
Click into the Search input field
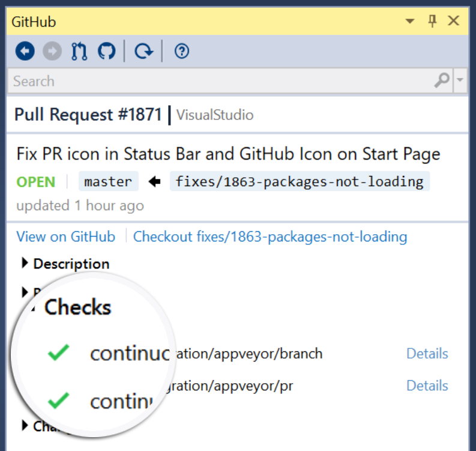[216, 81]
